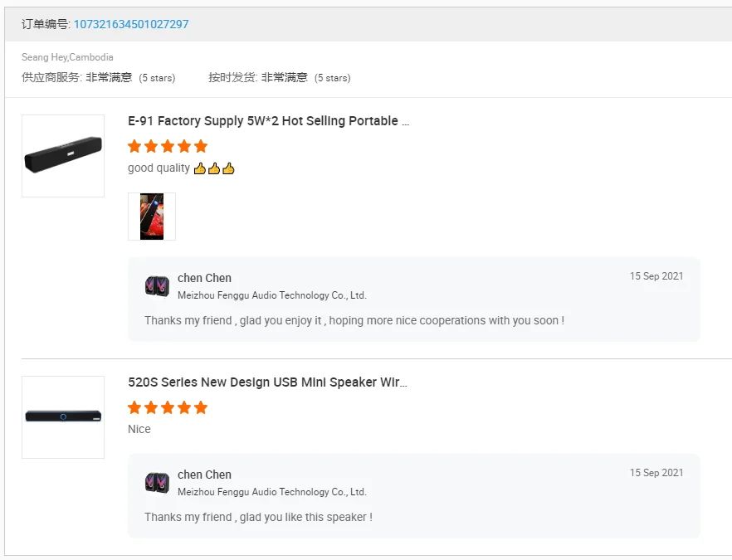Click the fifth star of E-91 rating
The image size is (732, 560).
pyautogui.click(x=200, y=146)
